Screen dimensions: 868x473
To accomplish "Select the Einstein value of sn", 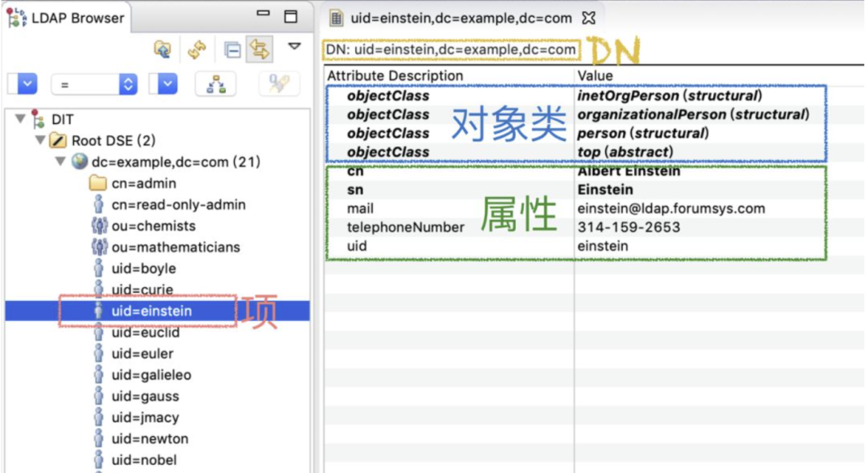I will point(605,190).
